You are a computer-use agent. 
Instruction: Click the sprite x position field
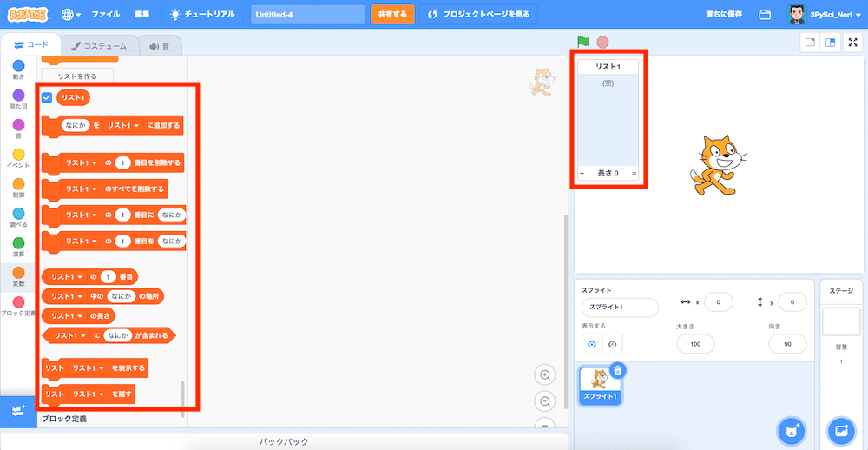click(x=718, y=302)
